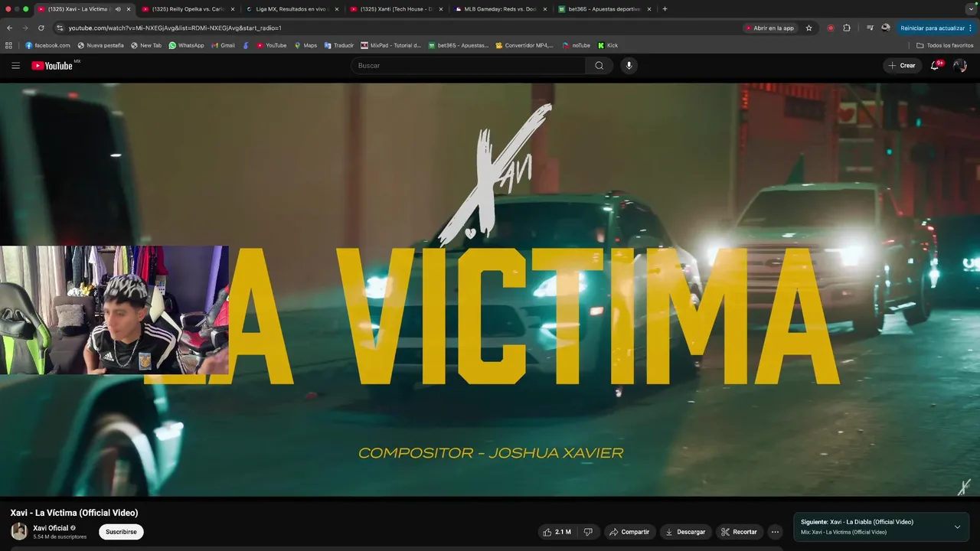Go forward in browser history
The image size is (980, 551).
point(25,28)
